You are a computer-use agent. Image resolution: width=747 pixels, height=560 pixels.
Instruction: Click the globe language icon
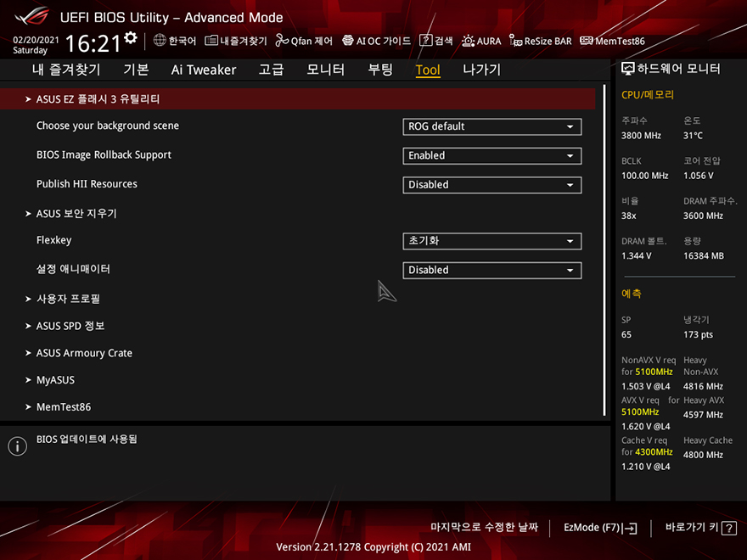pos(160,41)
